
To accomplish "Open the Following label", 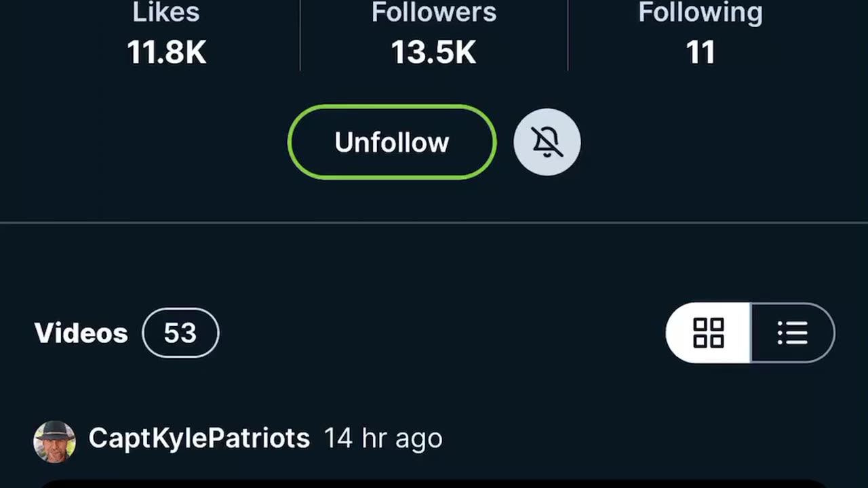I will pos(701,12).
